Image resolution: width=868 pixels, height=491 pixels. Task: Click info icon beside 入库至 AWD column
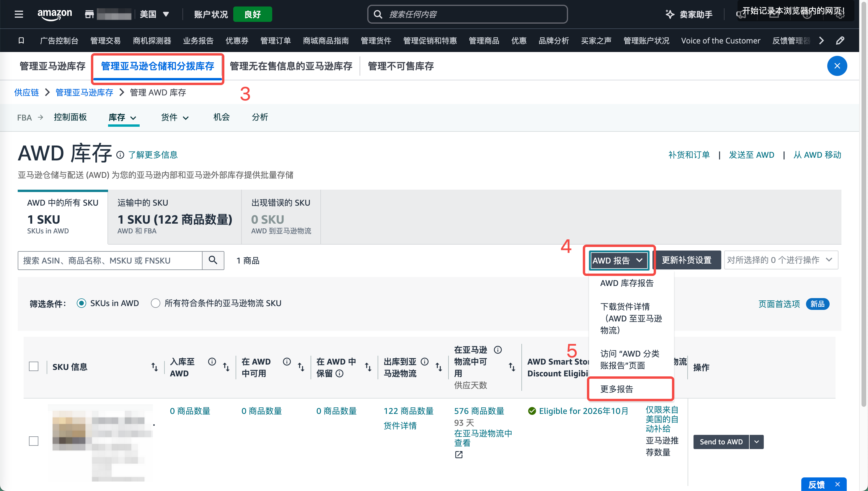click(212, 362)
